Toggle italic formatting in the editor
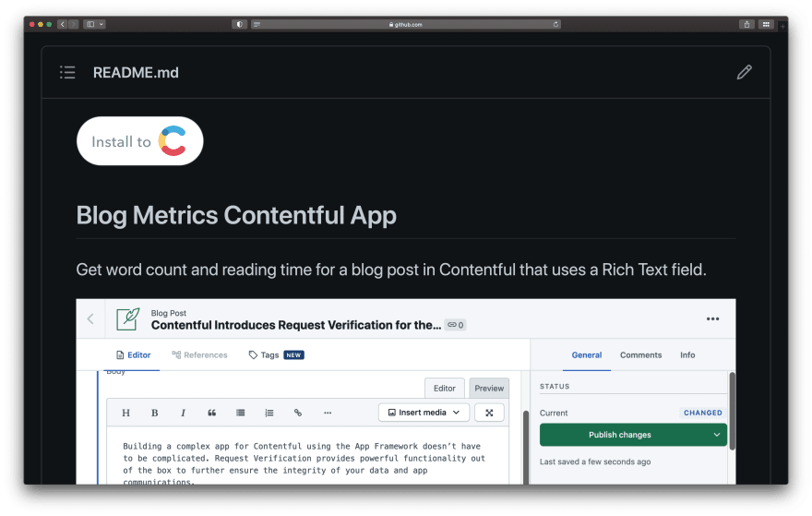This screenshot has height=516, width=812. 183,413
